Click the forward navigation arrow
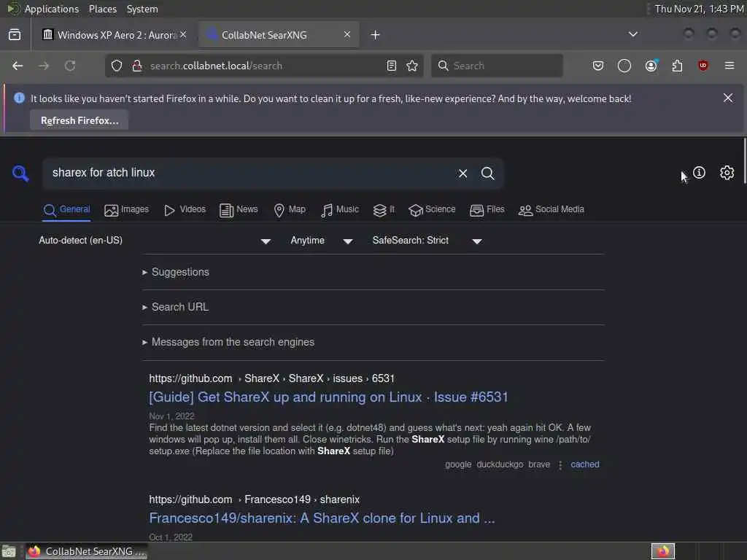The height and width of the screenshot is (560, 747). click(x=44, y=66)
